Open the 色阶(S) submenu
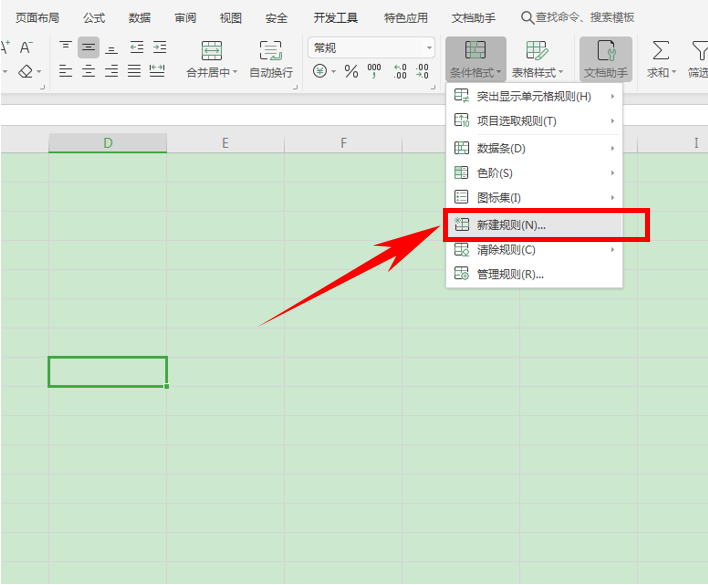The height and width of the screenshot is (585, 708). click(534, 173)
